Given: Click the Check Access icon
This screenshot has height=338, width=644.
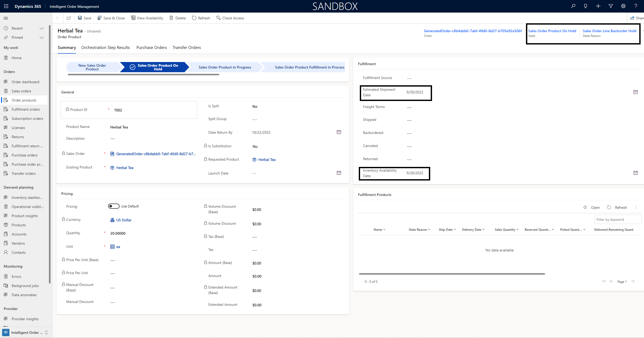Looking at the screenshot, I should 218,18.
